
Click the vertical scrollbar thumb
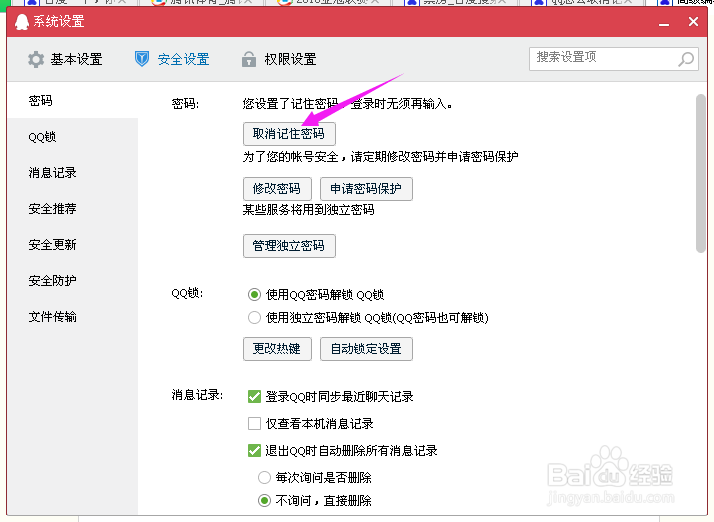[x=701, y=173]
